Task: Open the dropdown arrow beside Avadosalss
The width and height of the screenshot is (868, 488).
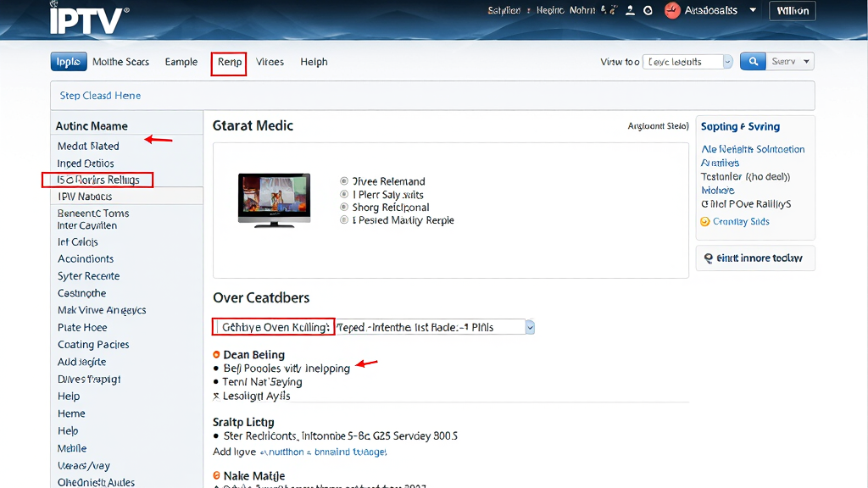Action: [751, 10]
